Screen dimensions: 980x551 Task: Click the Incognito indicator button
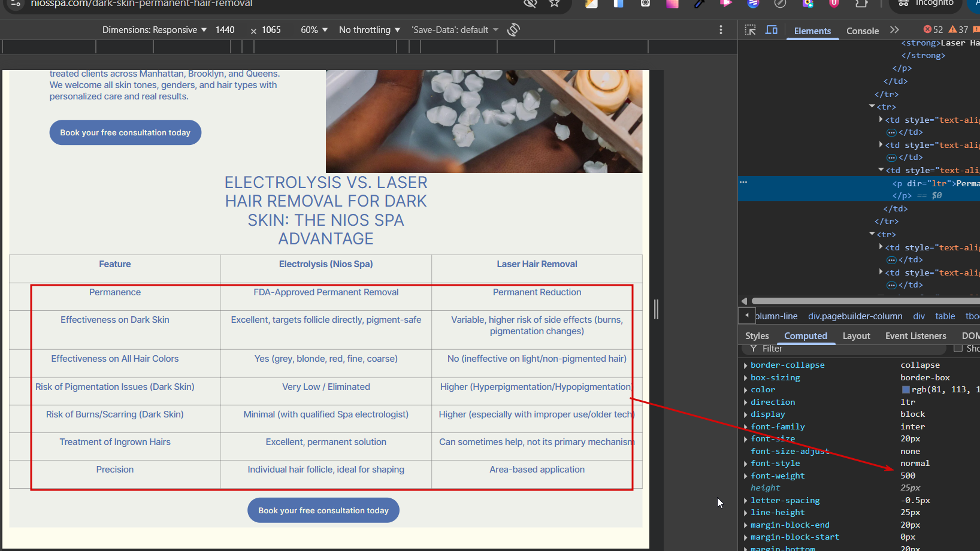tap(926, 4)
